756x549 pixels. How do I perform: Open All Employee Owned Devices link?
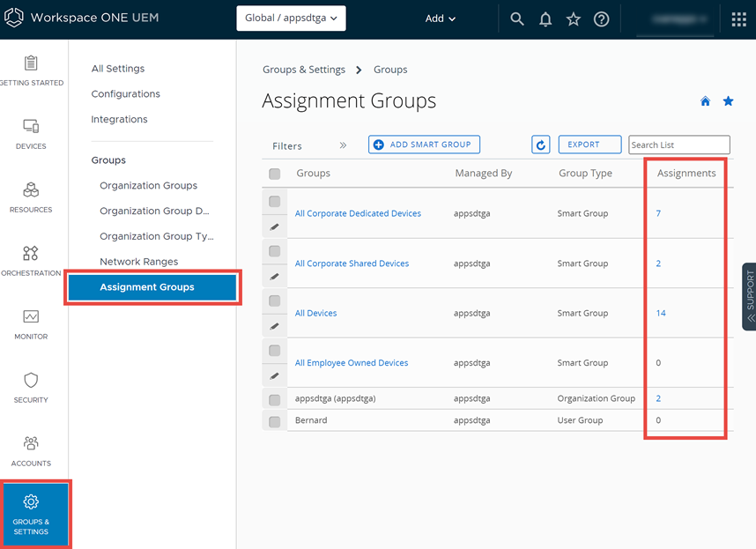(x=352, y=363)
